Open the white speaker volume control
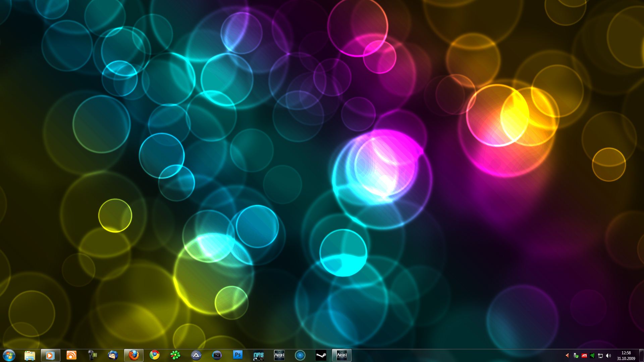Image resolution: width=644 pixels, height=362 pixels. pos(608,356)
